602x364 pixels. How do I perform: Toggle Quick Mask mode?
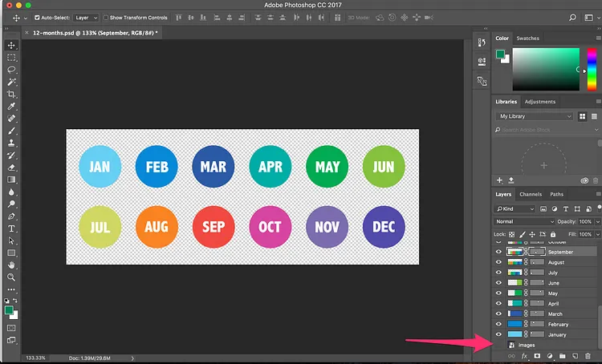(11, 328)
